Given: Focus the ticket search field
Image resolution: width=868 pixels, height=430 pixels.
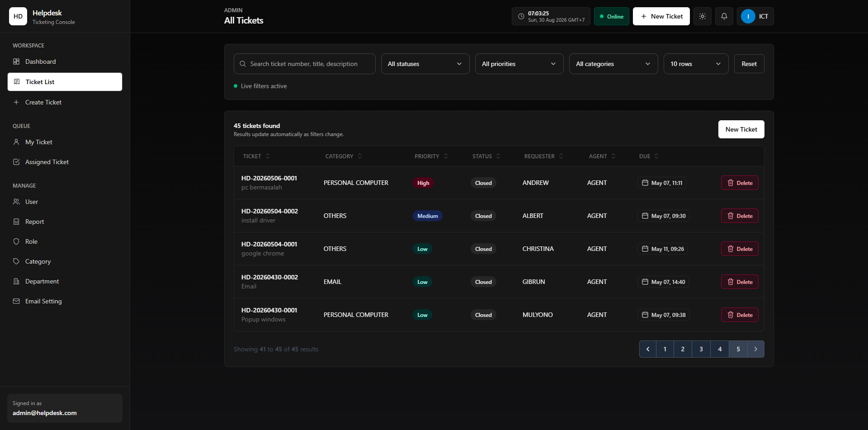Looking at the screenshot, I should tap(305, 64).
